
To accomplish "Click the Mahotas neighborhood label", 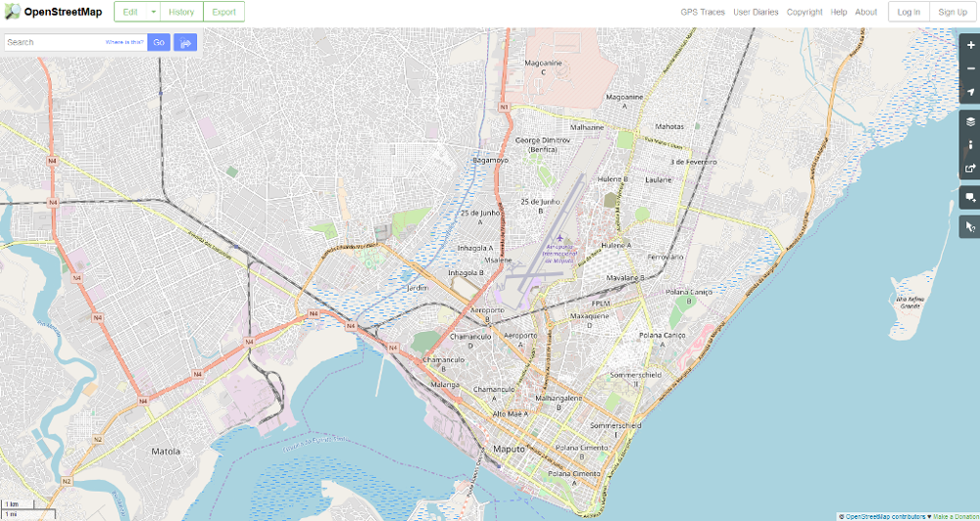I will 669,126.
